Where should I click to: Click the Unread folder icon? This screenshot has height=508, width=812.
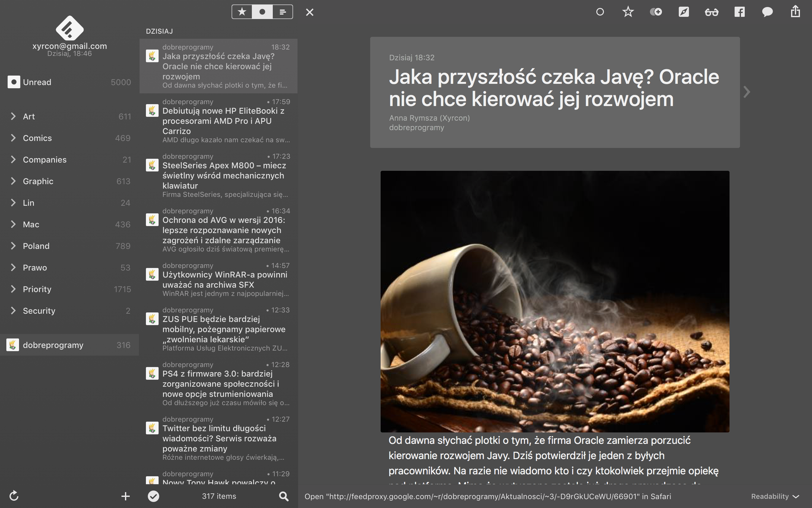(14, 82)
